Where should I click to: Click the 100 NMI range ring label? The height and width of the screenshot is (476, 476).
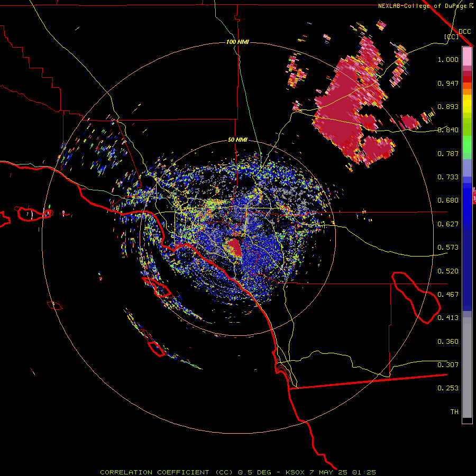237,42
